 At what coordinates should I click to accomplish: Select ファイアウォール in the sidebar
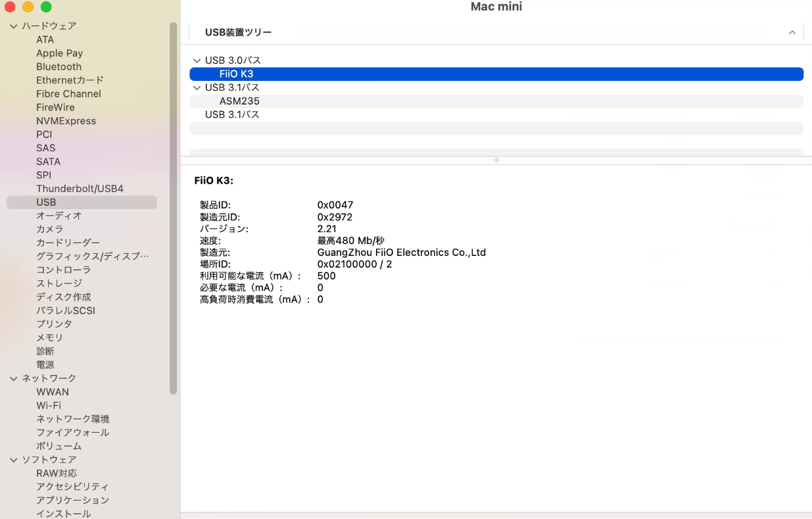[72, 432]
